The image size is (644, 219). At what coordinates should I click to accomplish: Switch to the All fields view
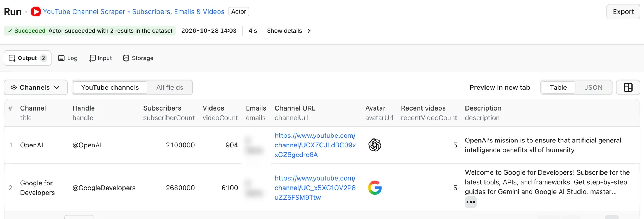(170, 87)
